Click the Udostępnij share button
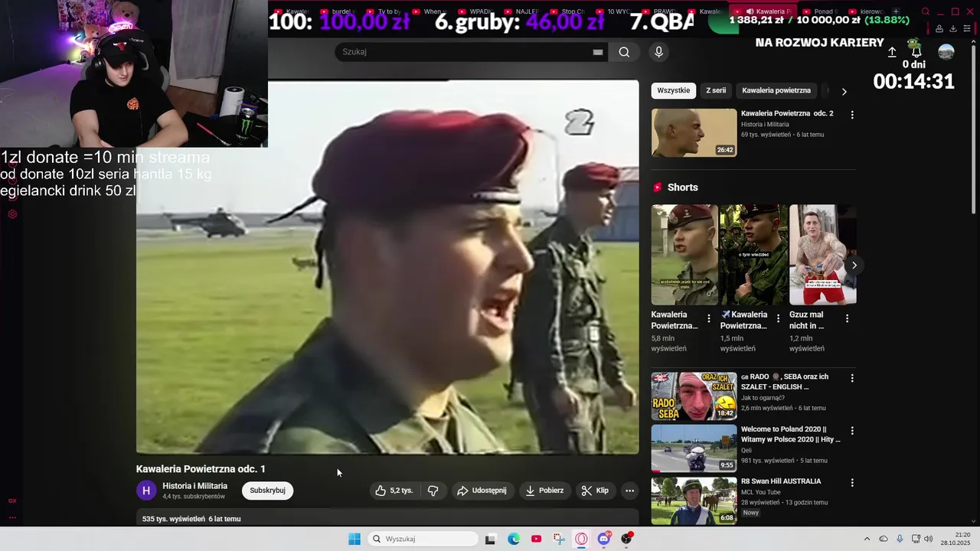This screenshot has height=551, width=980. pos(482,491)
